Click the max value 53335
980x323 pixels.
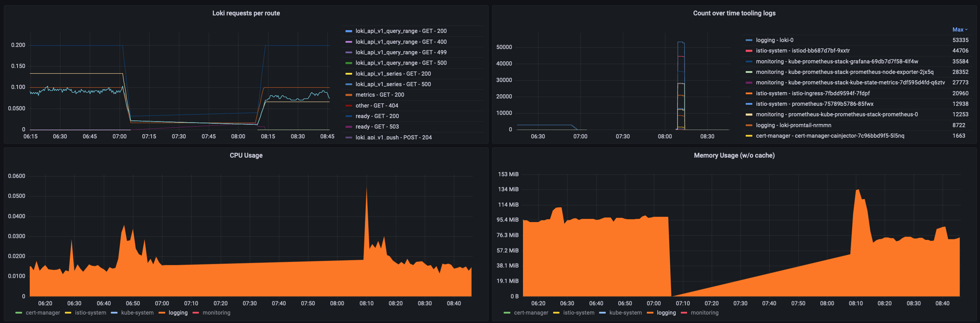960,40
